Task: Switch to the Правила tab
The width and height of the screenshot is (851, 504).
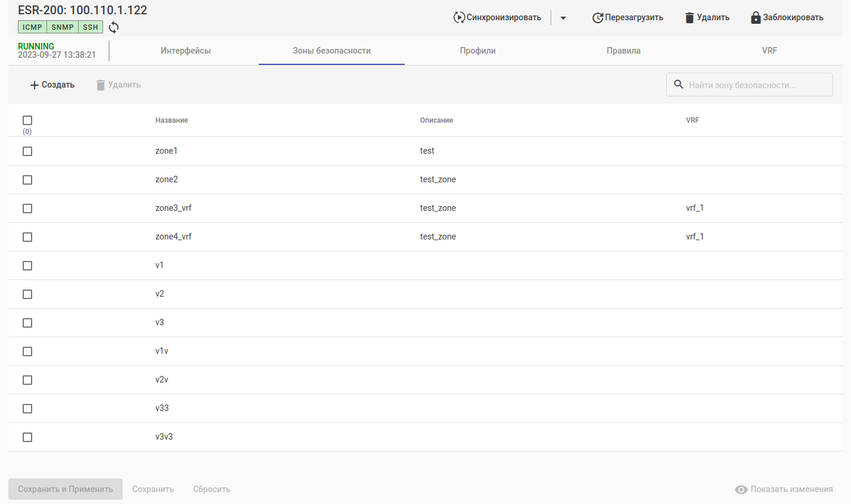Action: 623,51
